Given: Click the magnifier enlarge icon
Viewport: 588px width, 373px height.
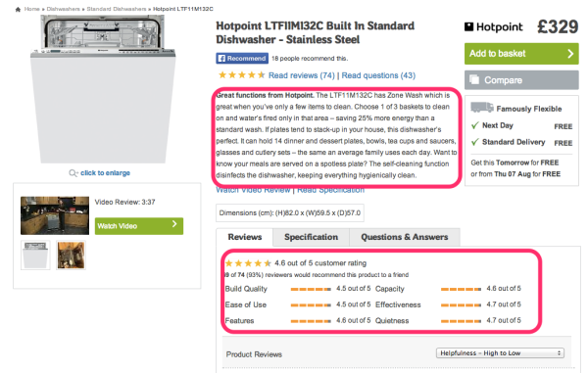Looking at the screenshot, I should pos(73,173).
